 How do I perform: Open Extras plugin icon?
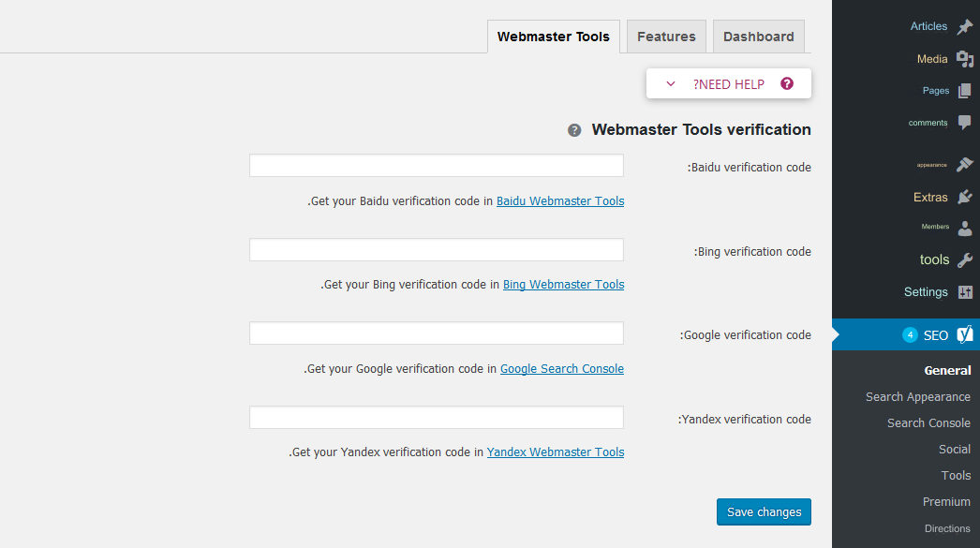coord(965,197)
